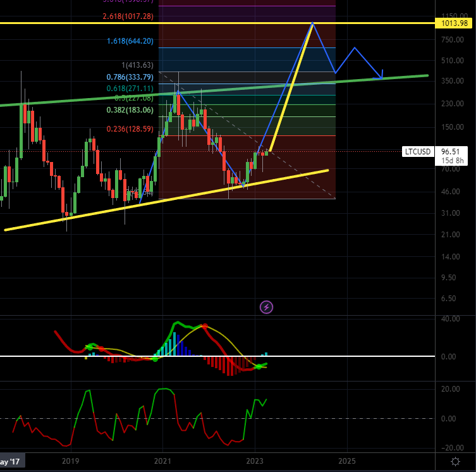Click the 20.00 oscillator scale value

[451, 389]
